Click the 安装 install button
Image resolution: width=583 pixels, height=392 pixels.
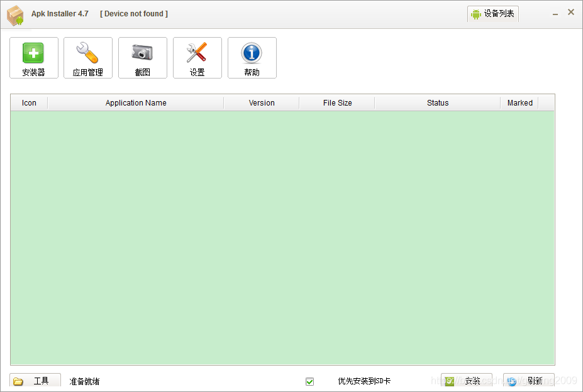tap(466, 381)
